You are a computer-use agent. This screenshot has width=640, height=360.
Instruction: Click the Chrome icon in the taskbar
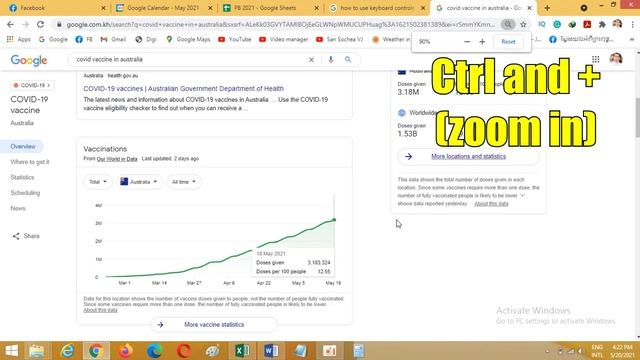coord(96,351)
